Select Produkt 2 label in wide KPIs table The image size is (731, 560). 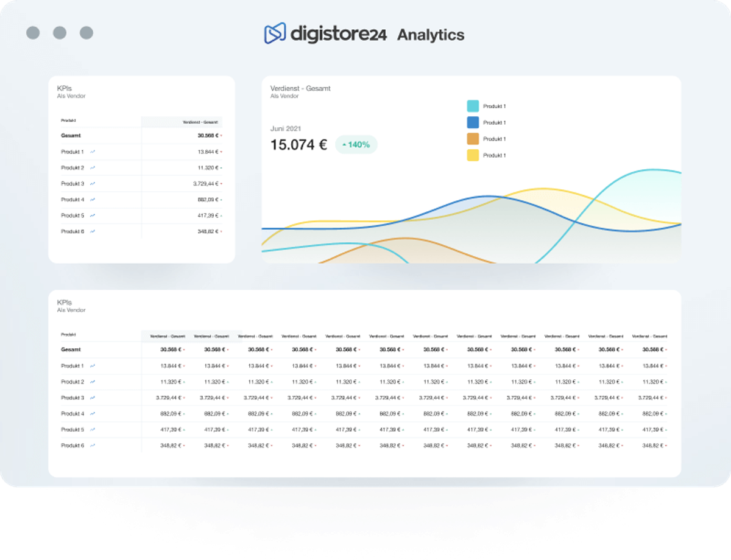click(72, 382)
